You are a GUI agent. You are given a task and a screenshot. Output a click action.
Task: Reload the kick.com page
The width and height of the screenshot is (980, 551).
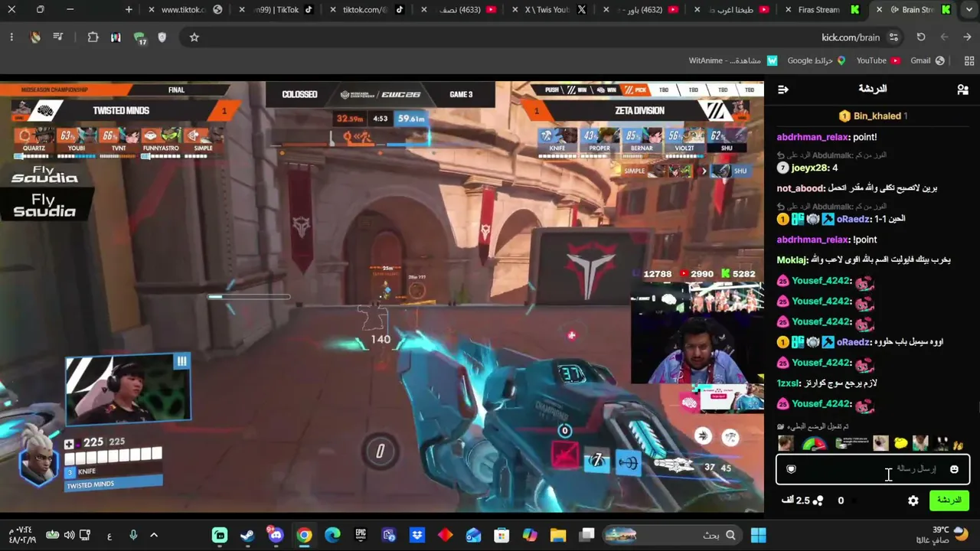[921, 37]
